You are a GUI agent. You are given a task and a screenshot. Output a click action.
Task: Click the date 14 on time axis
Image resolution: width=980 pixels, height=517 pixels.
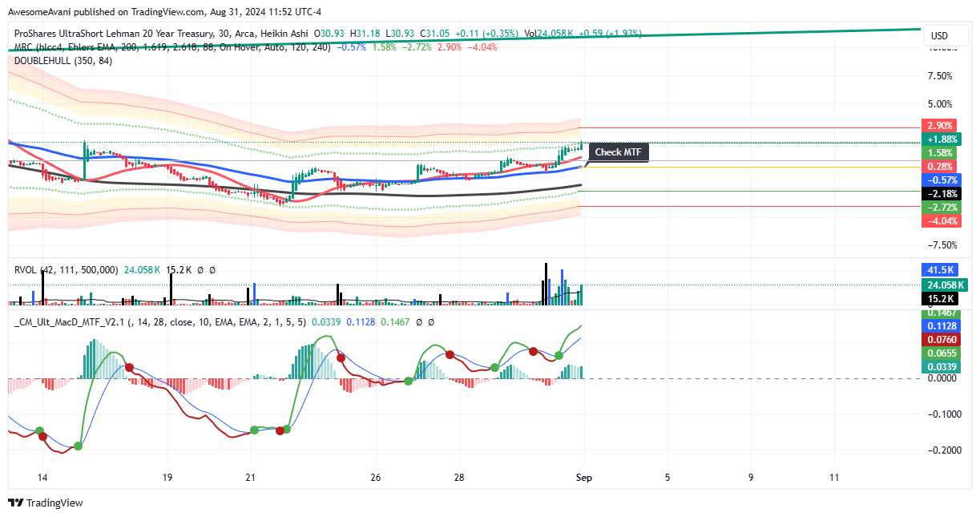pyautogui.click(x=42, y=477)
